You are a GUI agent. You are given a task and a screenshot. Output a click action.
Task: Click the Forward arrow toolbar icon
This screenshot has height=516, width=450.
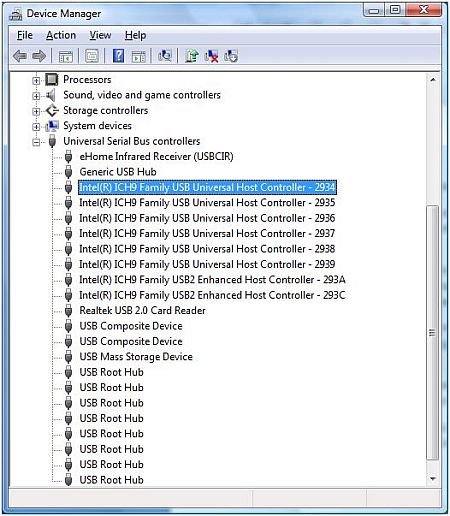pyautogui.click(x=39, y=56)
